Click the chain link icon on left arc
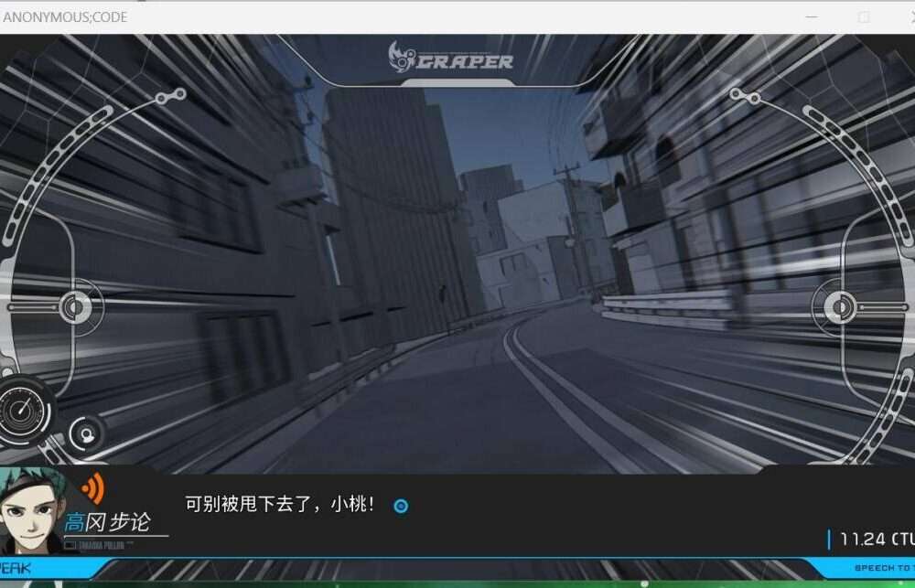Screen dimensions: 915x588 [x=170, y=96]
